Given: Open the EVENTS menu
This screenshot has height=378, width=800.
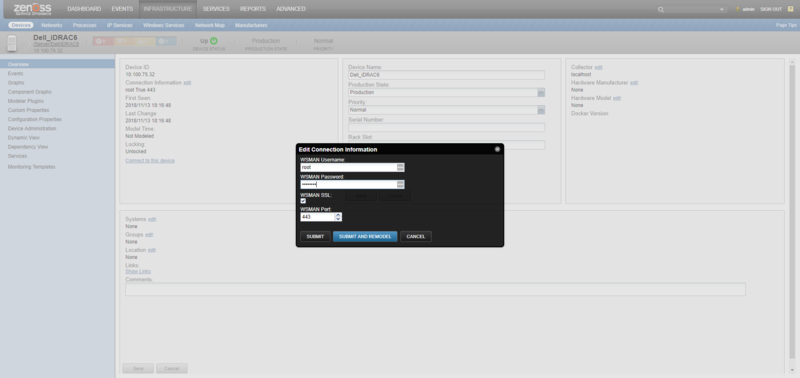Looking at the screenshot, I should point(122,9).
